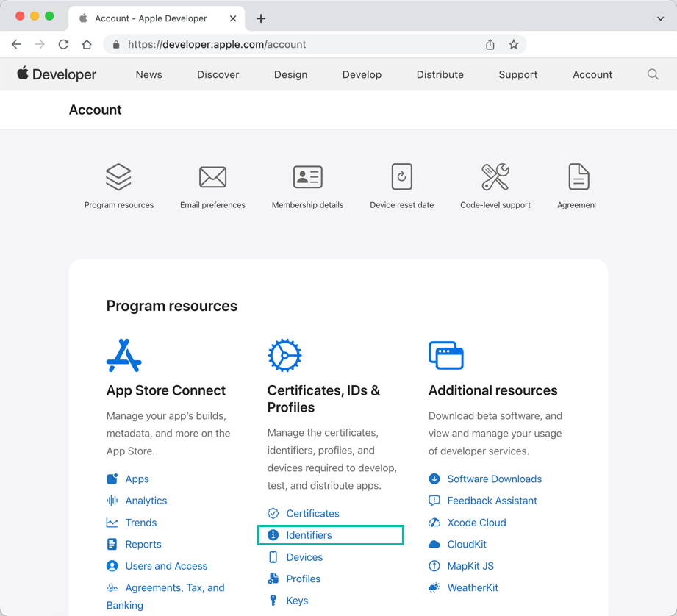Open the Identifiers link
Screen dimensions: 677x616
click(309, 535)
